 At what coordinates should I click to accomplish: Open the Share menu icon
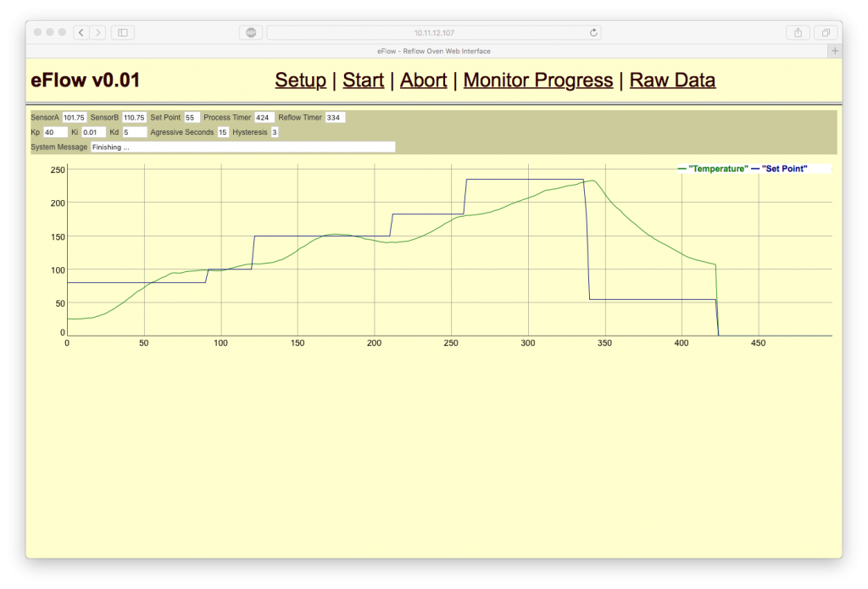(x=798, y=32)
